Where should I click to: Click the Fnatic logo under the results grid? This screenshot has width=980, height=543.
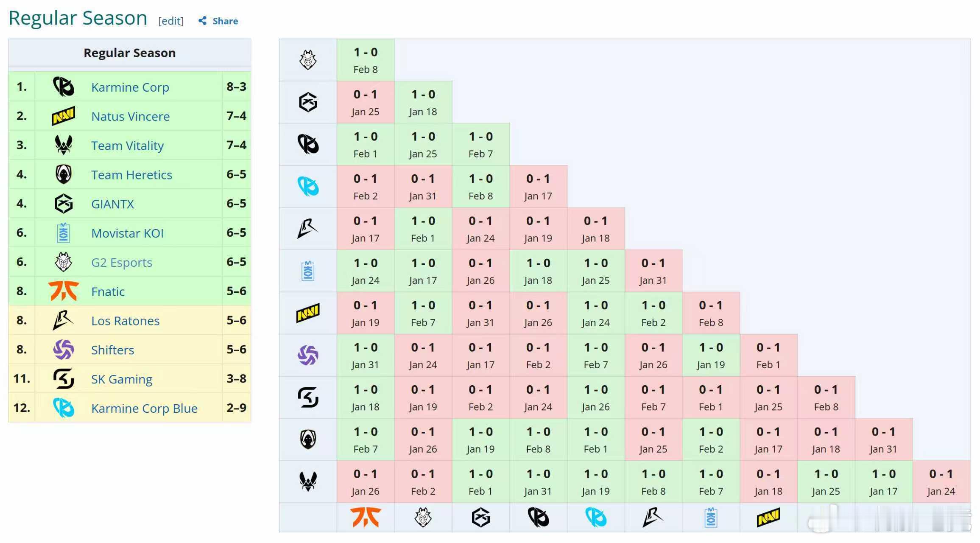(x=365, y=518)
